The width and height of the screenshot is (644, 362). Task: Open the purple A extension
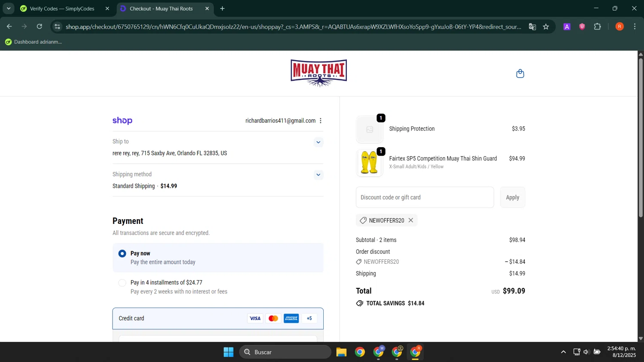coord(567,27)
